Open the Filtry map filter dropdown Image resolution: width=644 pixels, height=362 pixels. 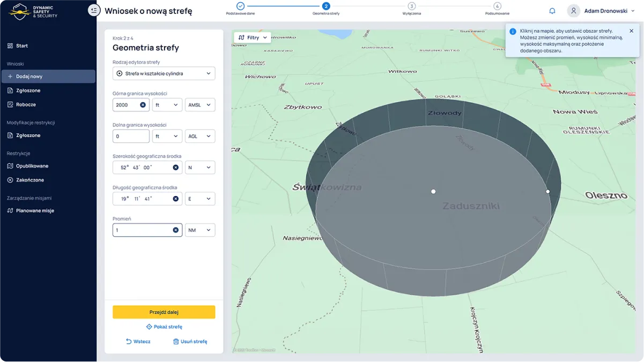[252, 37]
